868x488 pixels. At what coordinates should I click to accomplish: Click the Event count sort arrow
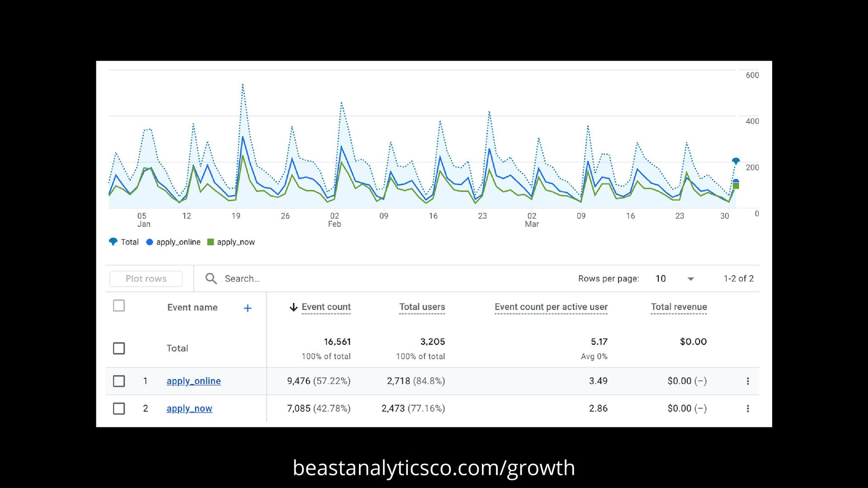293,307
